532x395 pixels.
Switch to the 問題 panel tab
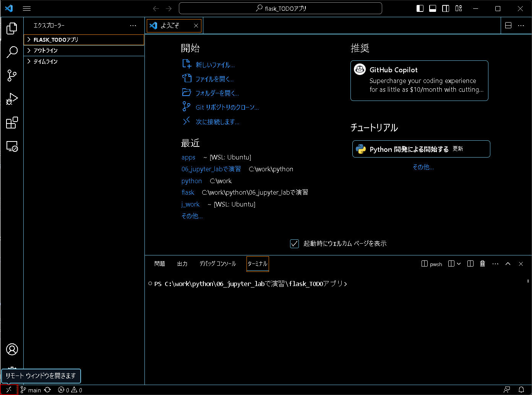[160, 264]
